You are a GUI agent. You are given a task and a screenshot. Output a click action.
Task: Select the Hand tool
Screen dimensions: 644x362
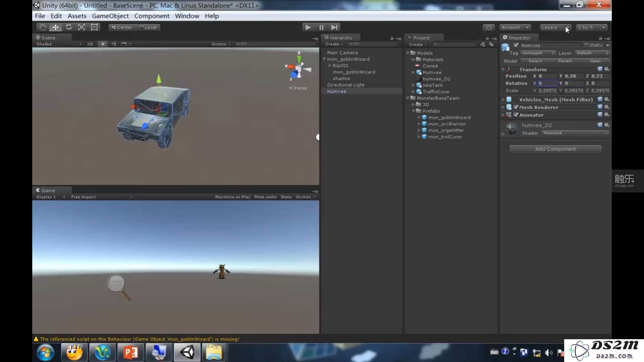pyautogui.click(x=43, y=27)
